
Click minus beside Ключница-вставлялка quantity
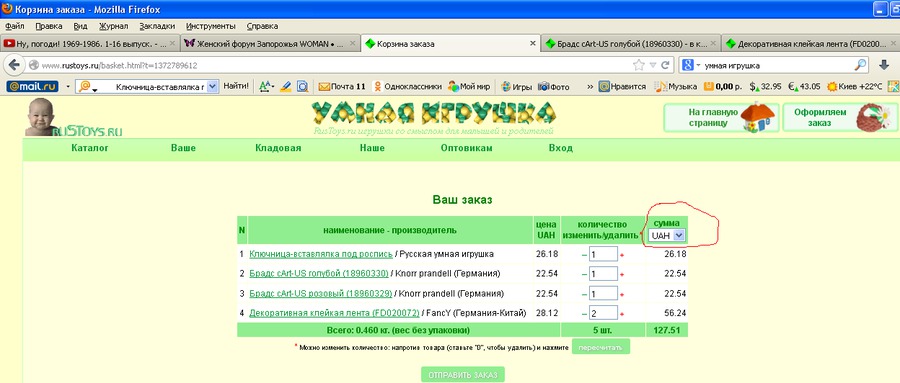584,254
